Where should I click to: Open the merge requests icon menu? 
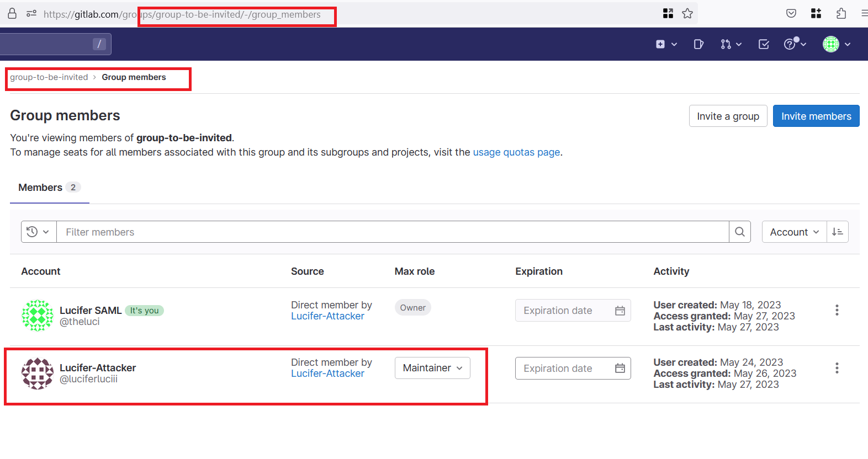[x=731, y=44]
